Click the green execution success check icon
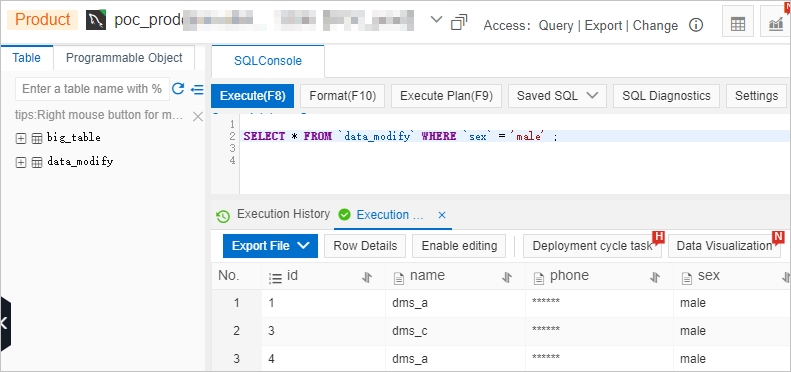 tap(345, 215)
